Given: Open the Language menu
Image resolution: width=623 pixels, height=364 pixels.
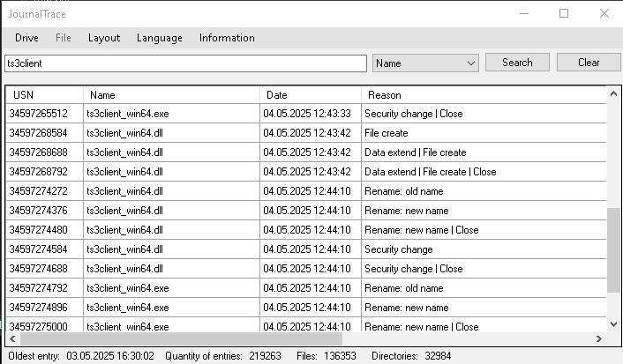Looking at the screenshot, I should click(160, 38).
